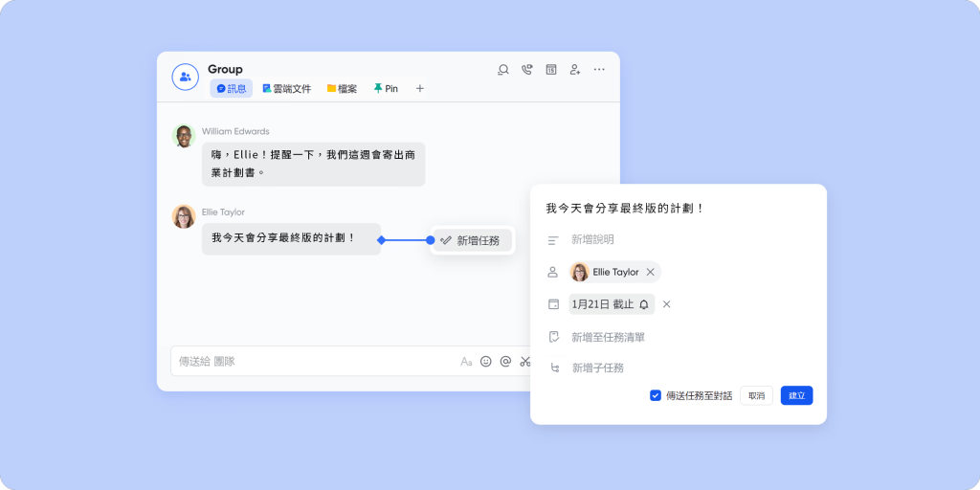Screen dimensions: 980x490
Task: Click the Ellie Taylor assignee chip
Action: pos(615,272)
